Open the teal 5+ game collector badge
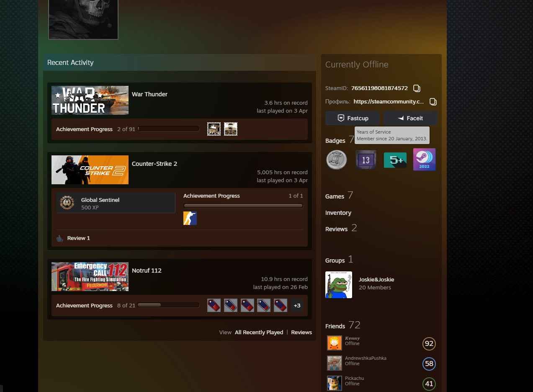 click(395, 160)
